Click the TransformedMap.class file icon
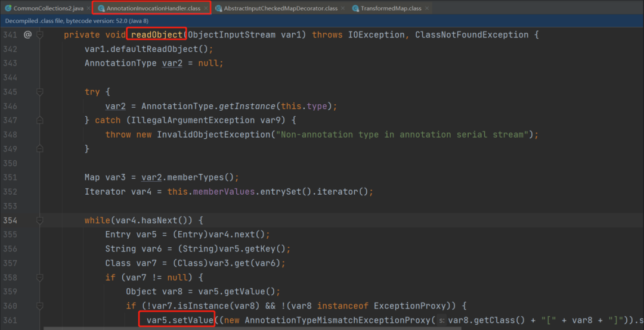The width and height of the screenshot is (644, 330). (355, 8)
